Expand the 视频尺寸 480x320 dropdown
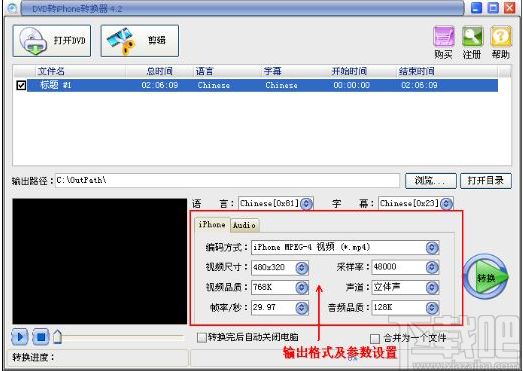 [302, 268]
